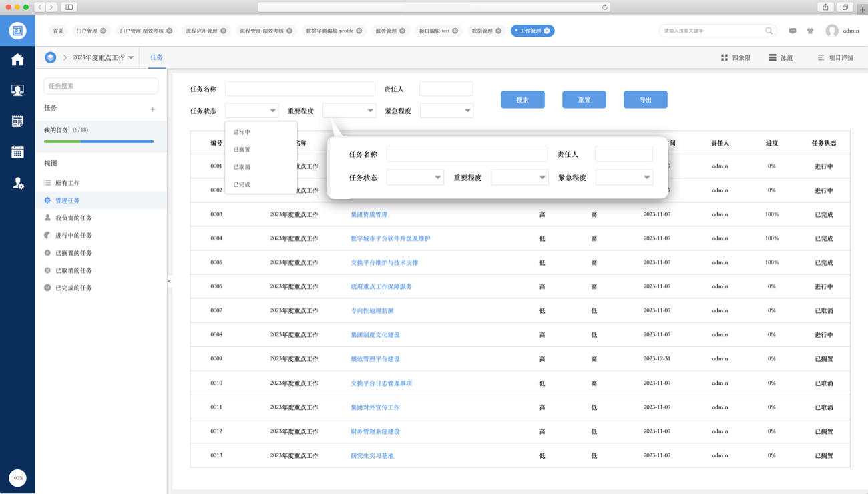Open the calendar icon in left sidebar
The width and height of the screenshot is (868, 494).
pos(17,152)
